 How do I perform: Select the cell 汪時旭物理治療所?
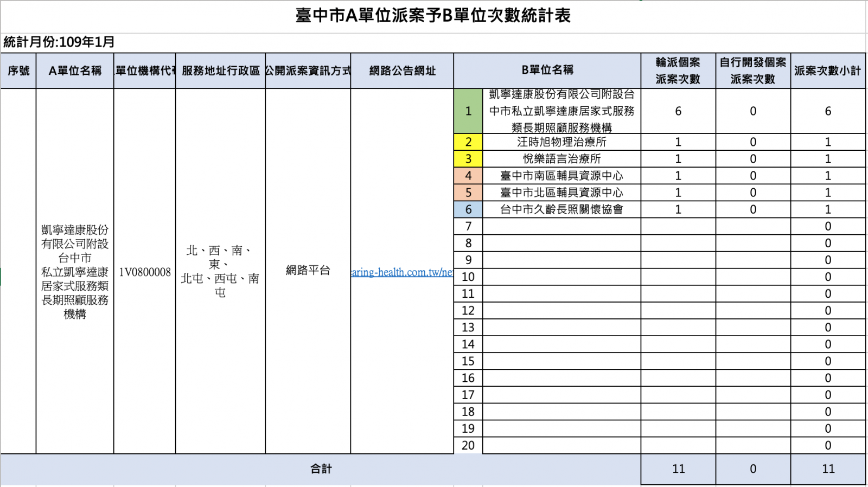561,142
